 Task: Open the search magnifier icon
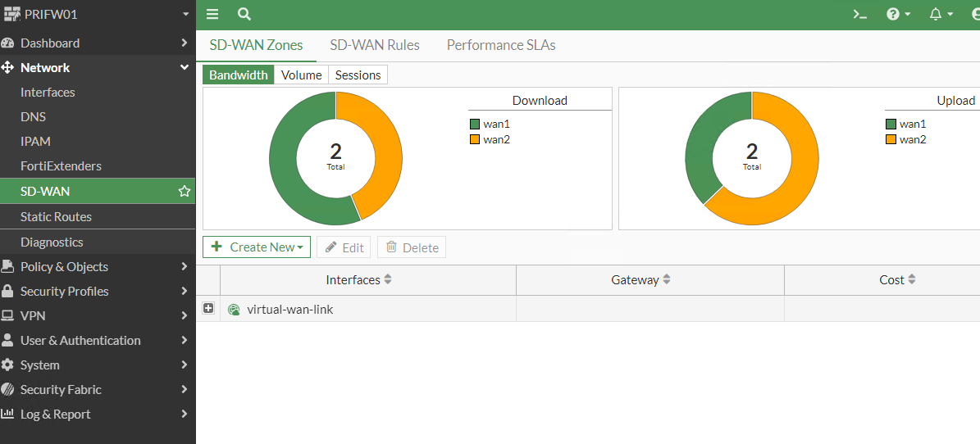tap(244, 15)
